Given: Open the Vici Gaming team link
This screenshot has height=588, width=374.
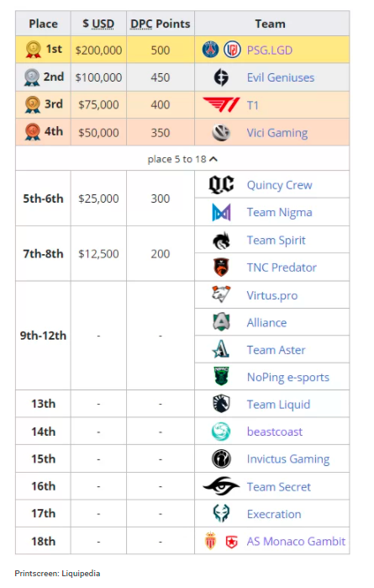Looking at the screenshot, I should (277, 133).
